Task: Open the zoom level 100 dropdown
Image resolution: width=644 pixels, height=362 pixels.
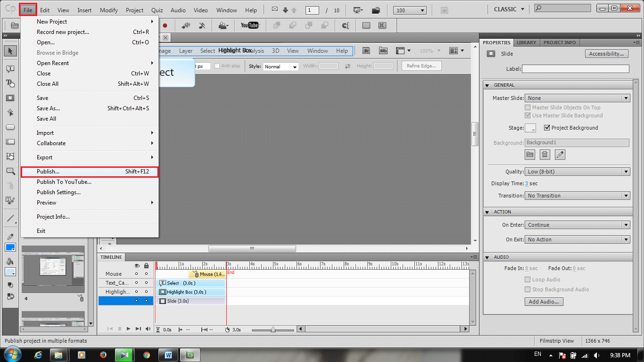Action: pyautogui.click(x=410, y=10)
